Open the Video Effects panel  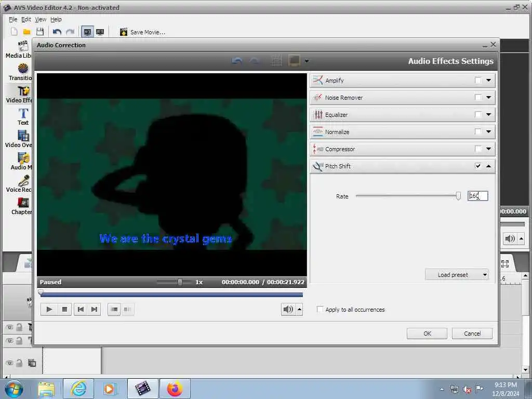(x=19, y=95)
